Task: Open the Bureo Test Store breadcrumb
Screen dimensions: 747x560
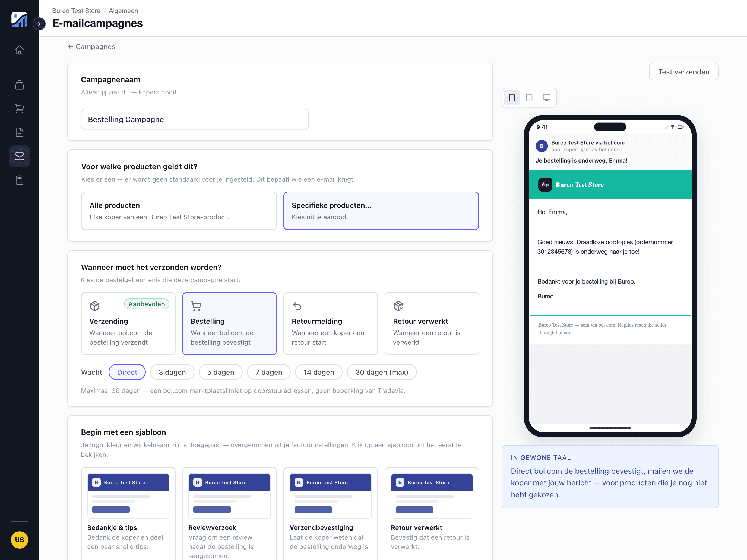Action: tap(76, 11)
